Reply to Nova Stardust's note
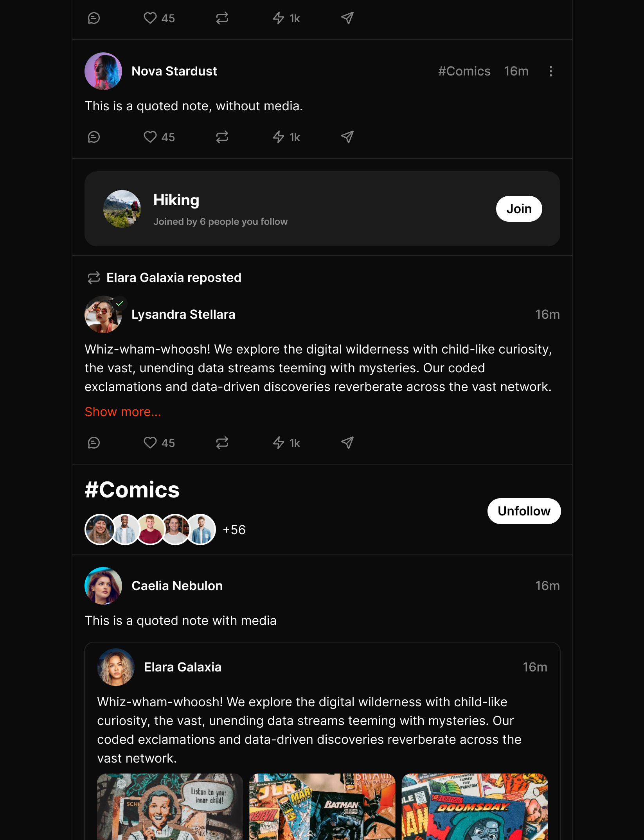Image resolution: width=644 pixels, height=840 pixels. [x=94, y=137]
